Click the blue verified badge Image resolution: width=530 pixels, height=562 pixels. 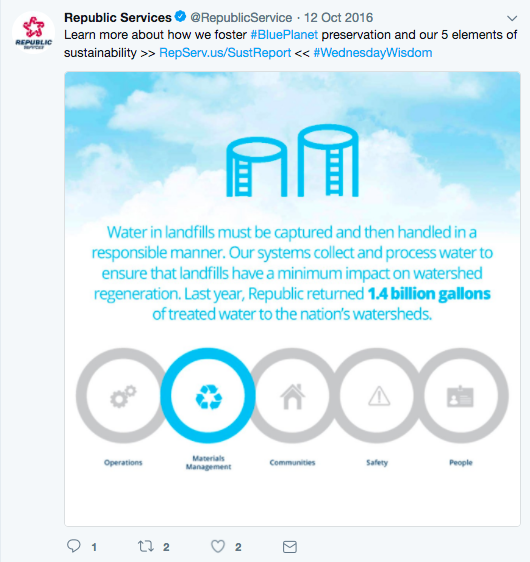[x=180, y=16]
